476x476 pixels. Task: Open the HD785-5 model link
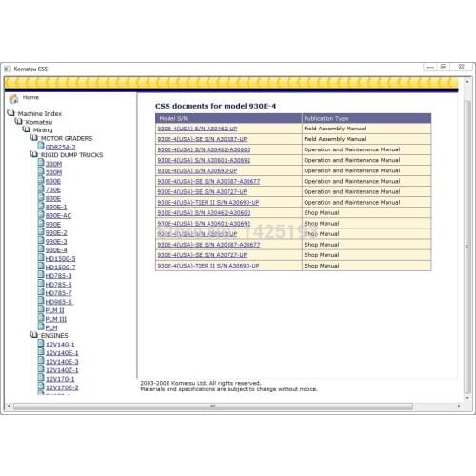click(x=59, y=285)
